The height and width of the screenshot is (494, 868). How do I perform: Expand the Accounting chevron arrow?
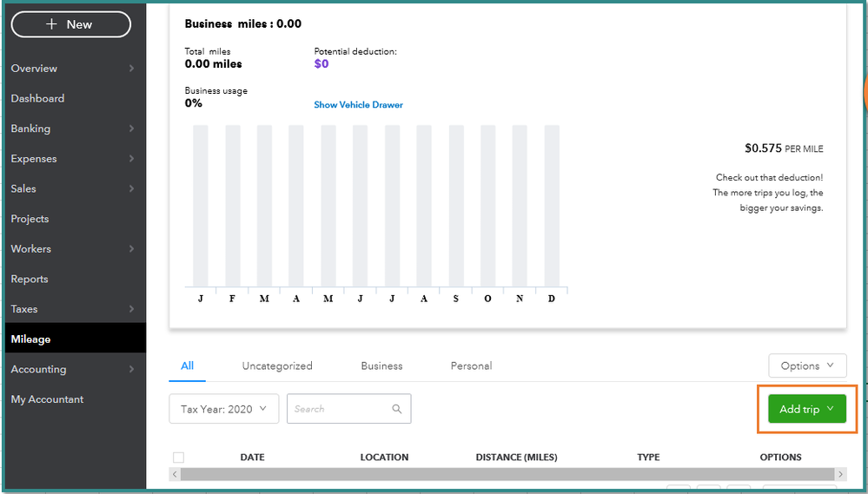131,369
